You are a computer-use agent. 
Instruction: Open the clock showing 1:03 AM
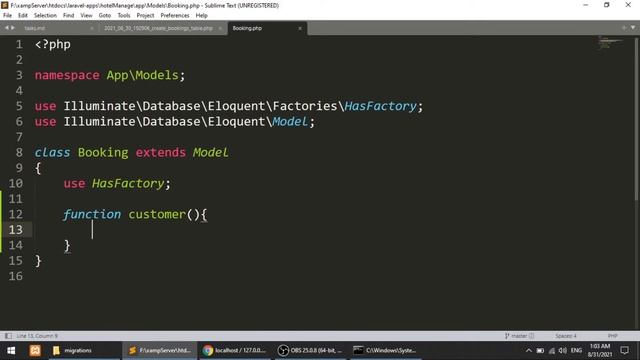[600, 350]
